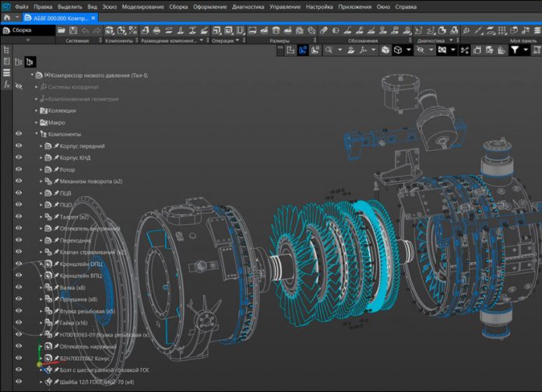Close the АБВГ.000.000 document tab

pyautogui.click(x=93, y=18)
